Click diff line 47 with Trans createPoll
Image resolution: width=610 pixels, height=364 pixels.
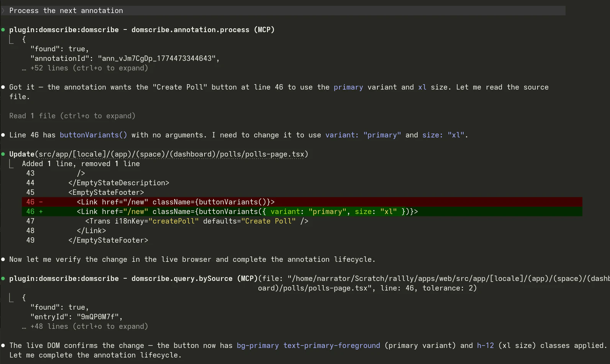tap(167, 221)
